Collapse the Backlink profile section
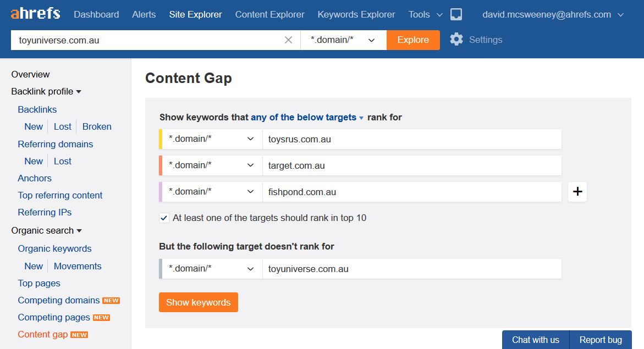The height and width of the screenshot is (349, 644). (46, 91)
